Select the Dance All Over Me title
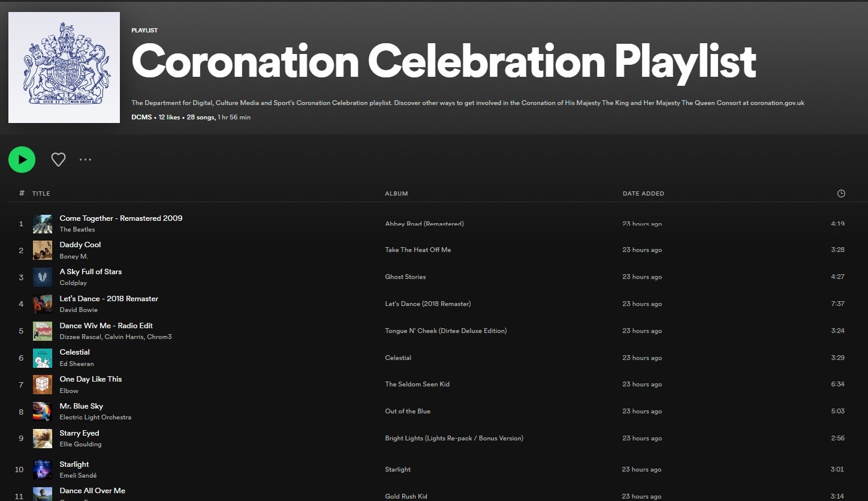This screenshot has width=868, height=501. pos(92,491)
